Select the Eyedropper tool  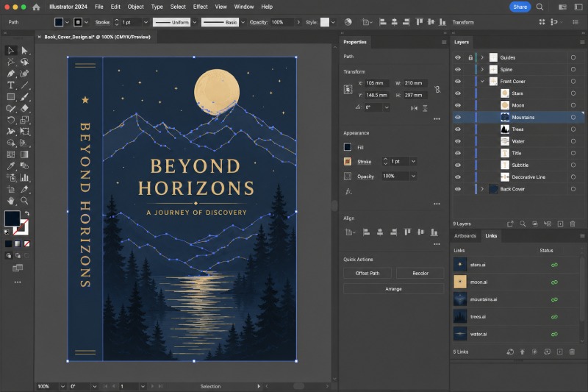tap(10, 165)
